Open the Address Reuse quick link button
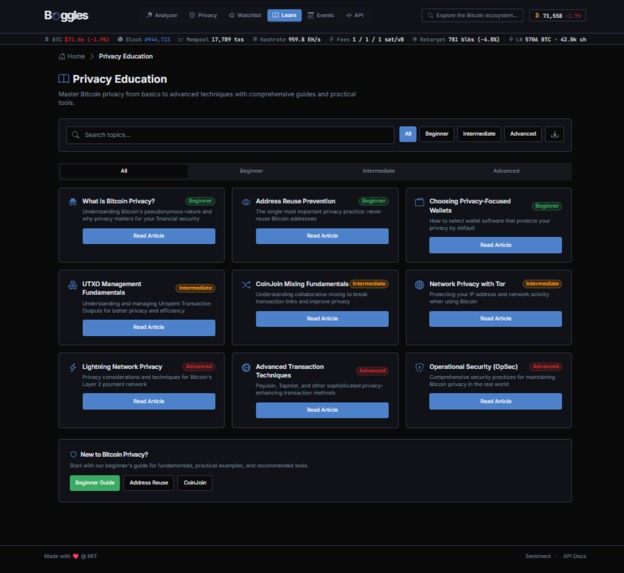The image size is (624, 573). tap(149, 483)
